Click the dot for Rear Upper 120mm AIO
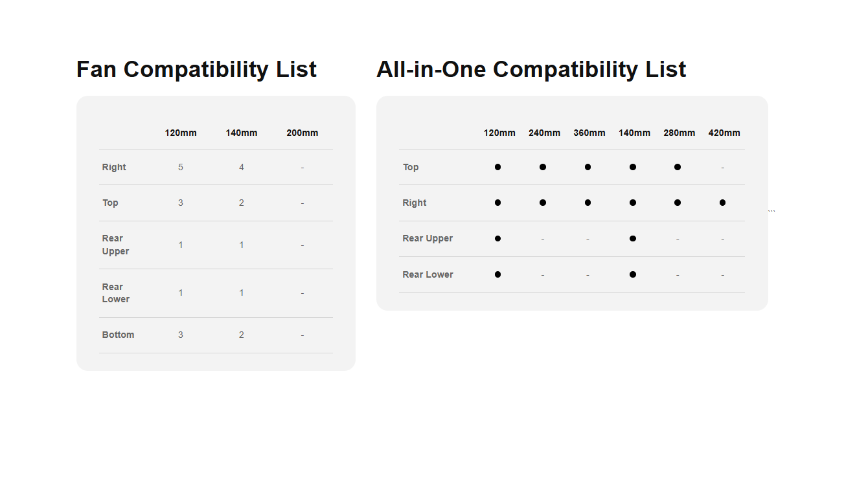 point(497,238)
